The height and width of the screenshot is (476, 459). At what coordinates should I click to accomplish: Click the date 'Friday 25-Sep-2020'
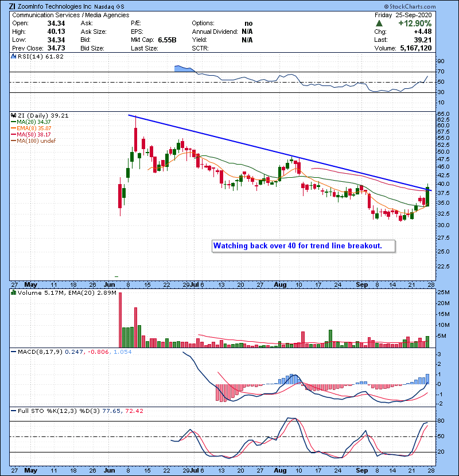(x=403, y=15)
